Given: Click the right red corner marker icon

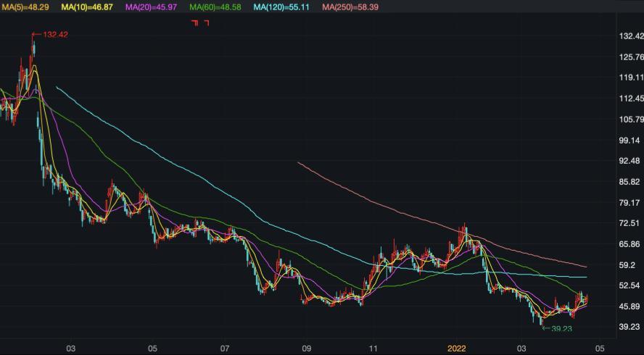Looking at the screenshot, I should (207, 23).
